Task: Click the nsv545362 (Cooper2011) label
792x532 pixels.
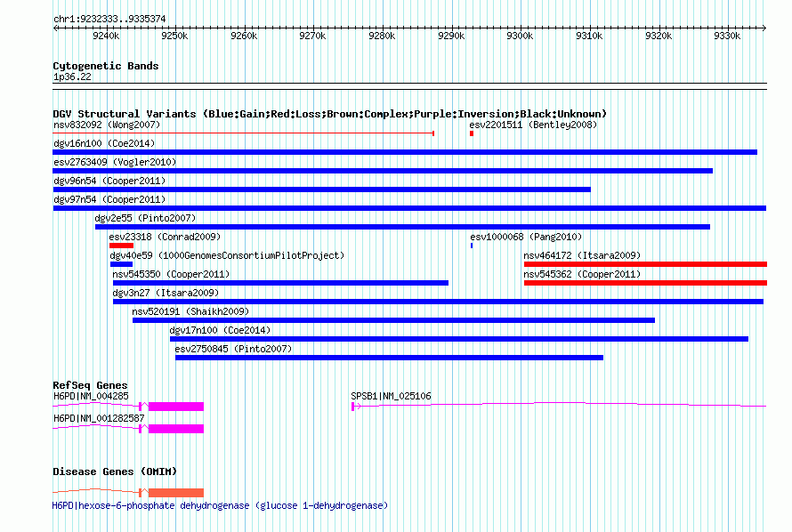Action: point(582,274)
